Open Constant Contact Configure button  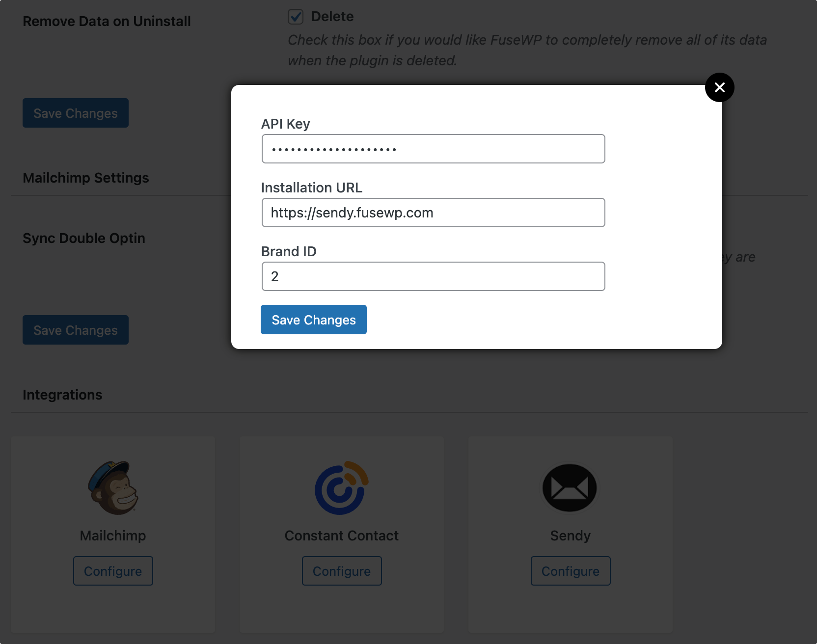point(342,571)
